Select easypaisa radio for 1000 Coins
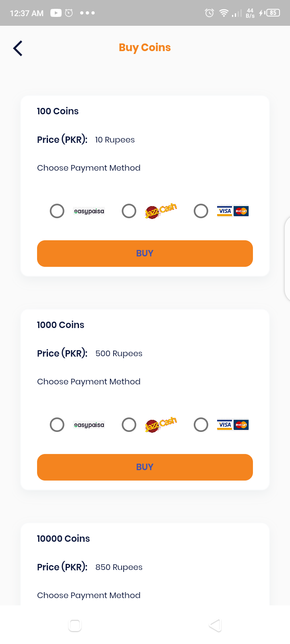The image size is (290, 644). click(57, 425)
